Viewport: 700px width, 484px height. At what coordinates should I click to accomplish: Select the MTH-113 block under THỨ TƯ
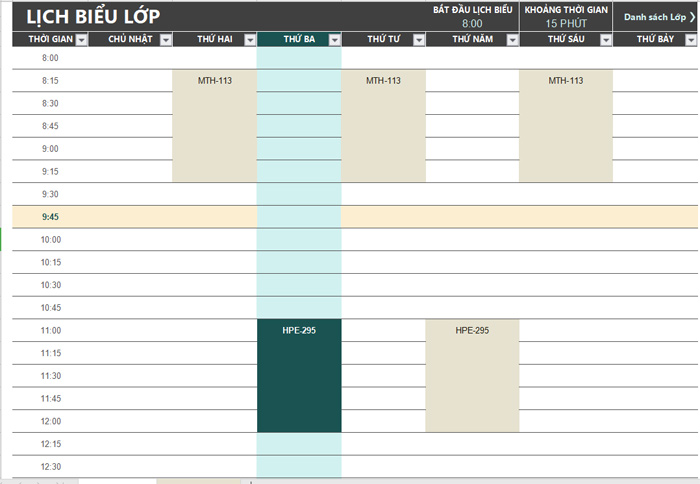pyautogui.click(x=383, y=125)
